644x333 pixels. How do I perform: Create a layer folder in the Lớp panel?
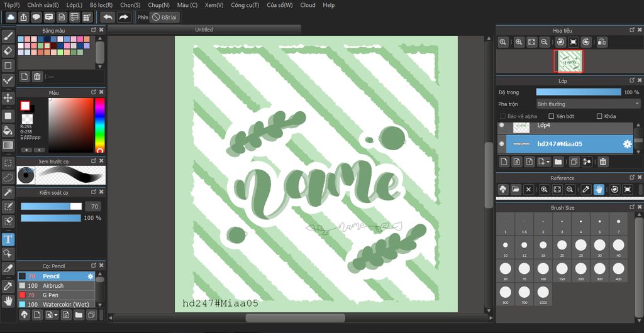(558, 162)
